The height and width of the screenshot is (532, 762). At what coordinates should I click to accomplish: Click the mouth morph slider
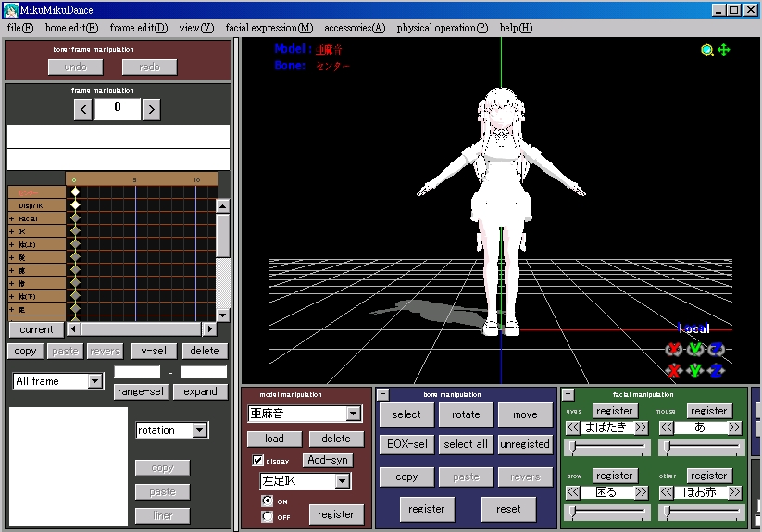tap(701, 447)
